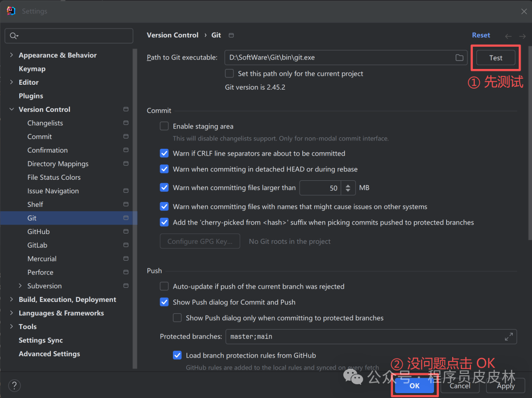Click the Apply button
The height and width of the screenshot is (398, 532).
(505, 386)
